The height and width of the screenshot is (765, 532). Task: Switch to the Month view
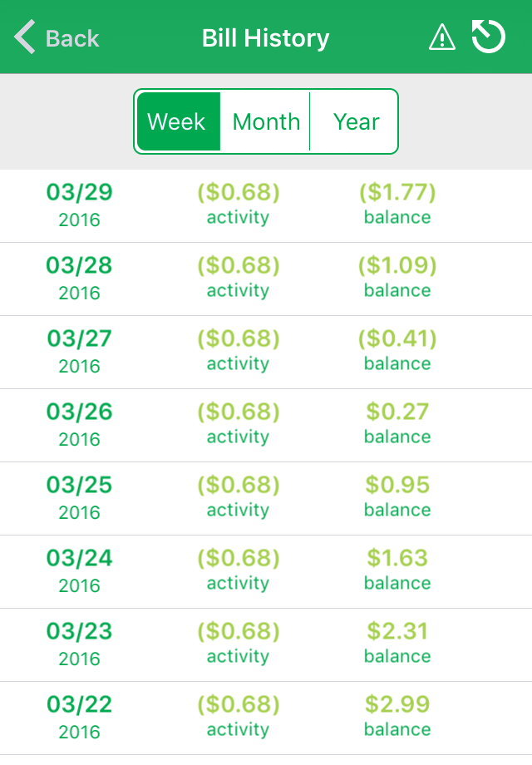tap(266, 121)
